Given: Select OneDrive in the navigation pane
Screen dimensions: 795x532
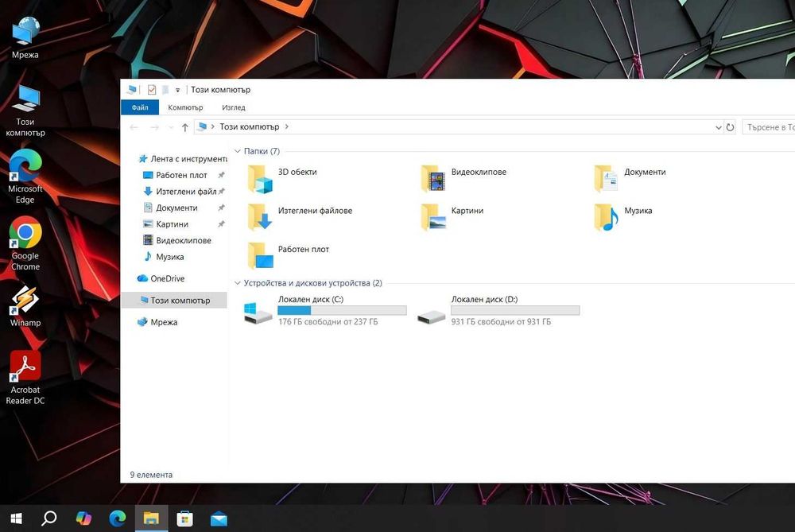Looking at the screenshot, I should click(x=161, y=278).
